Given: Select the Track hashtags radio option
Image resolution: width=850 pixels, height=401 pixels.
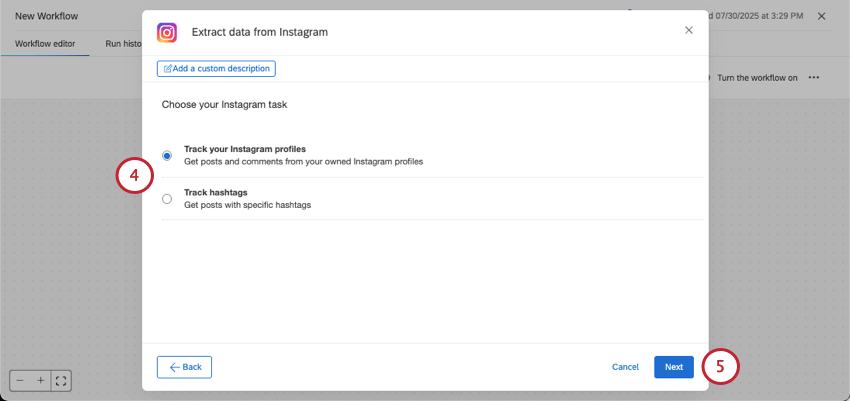Looking at the screenshot, I should (x=167, y=198).
